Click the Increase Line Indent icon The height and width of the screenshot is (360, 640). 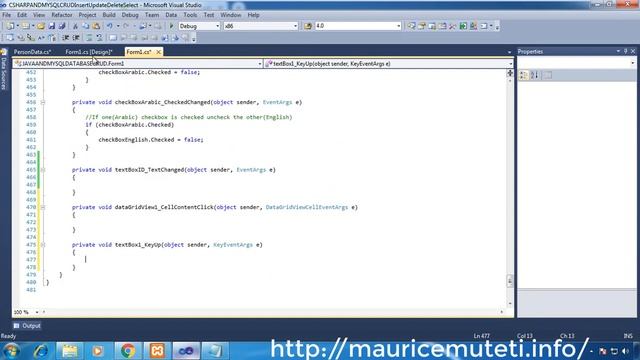(76, 38)
